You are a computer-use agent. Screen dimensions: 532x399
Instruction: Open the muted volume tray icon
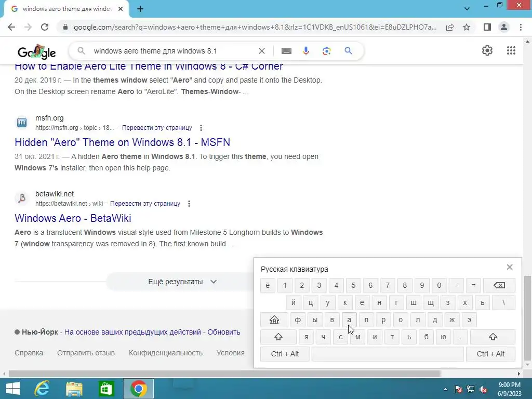pyautogui.click(x=483, y=389)
